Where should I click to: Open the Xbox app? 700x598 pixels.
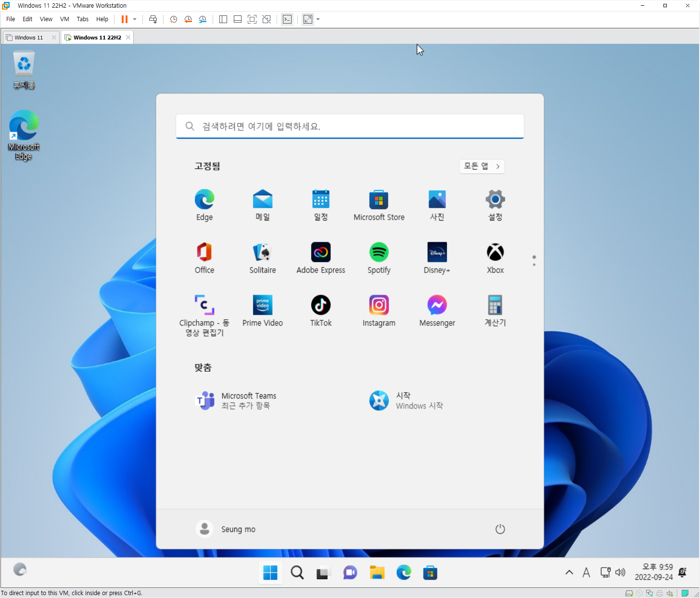click(496, 258)
